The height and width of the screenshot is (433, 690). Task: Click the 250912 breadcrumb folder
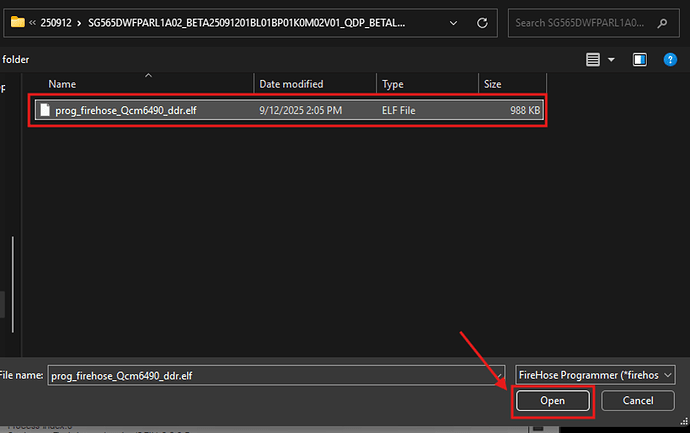pyautogui.click(x=56, y=23)
